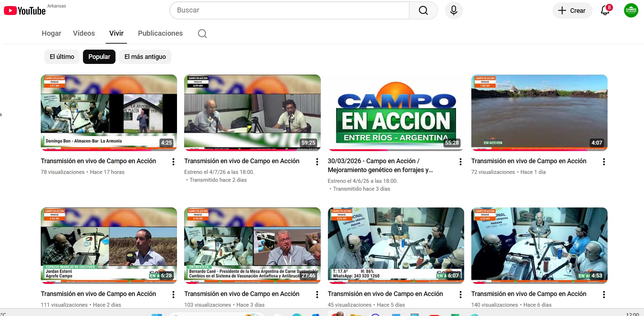Click the Buscar search input field

point(289,10)
